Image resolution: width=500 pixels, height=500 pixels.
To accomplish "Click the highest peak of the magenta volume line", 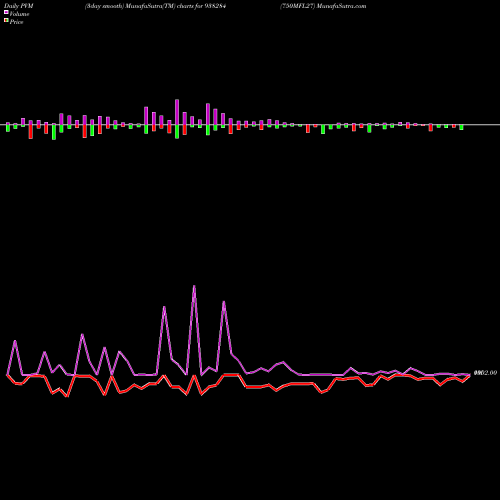I will pyautogui.click(x=194, y=286).
